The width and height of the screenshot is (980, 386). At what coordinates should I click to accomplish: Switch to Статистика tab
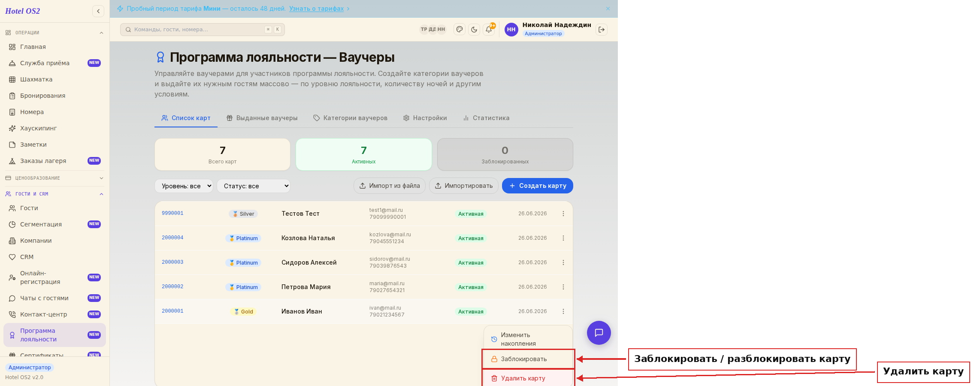pyautogui.click(x=486, y=118)
